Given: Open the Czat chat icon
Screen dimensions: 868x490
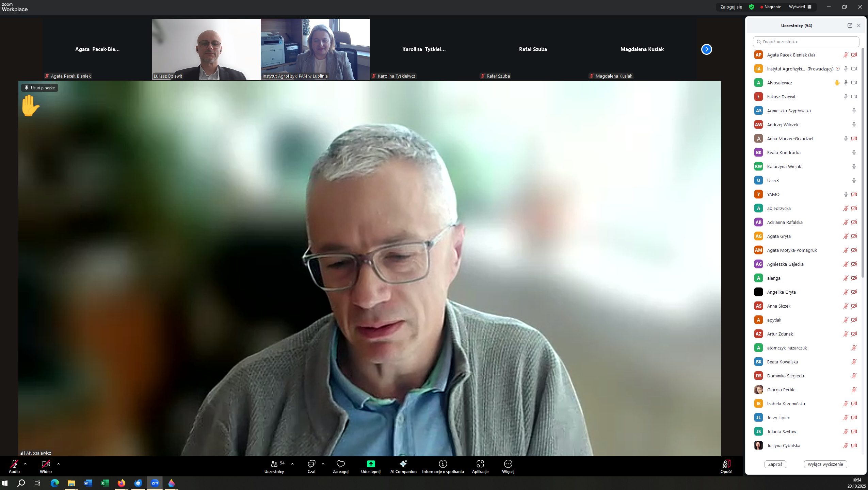Looking at the screenshot, I should point(311,464).
